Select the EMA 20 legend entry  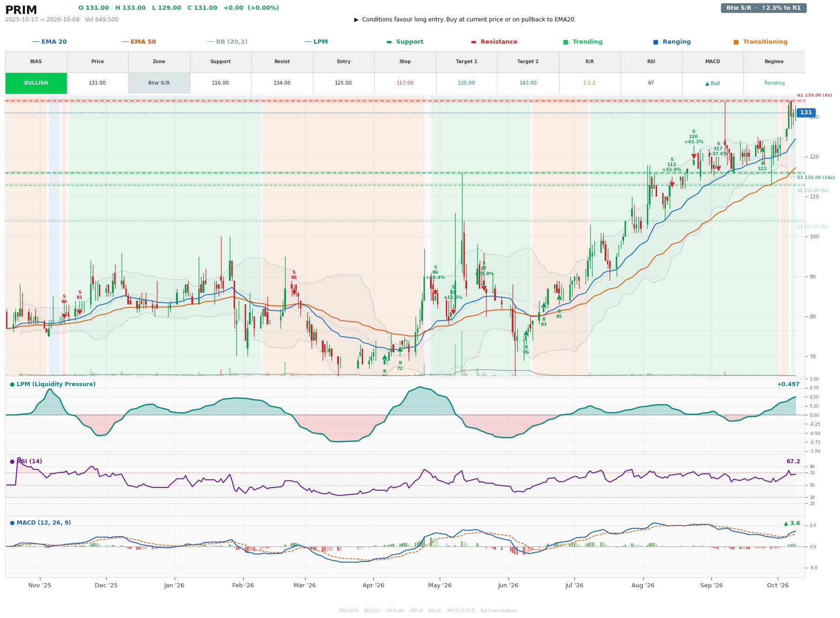point(49,42)
